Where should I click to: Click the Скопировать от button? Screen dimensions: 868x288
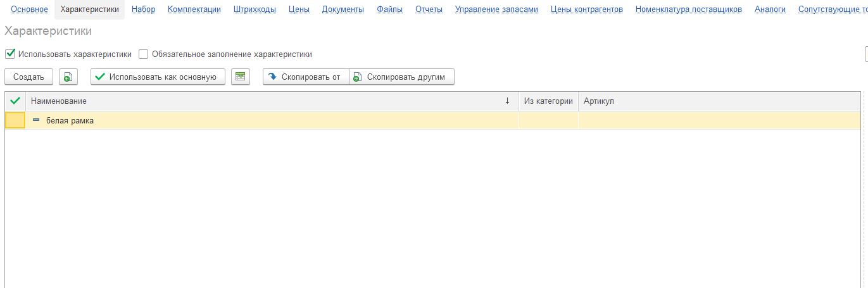(x=305, y=77)
